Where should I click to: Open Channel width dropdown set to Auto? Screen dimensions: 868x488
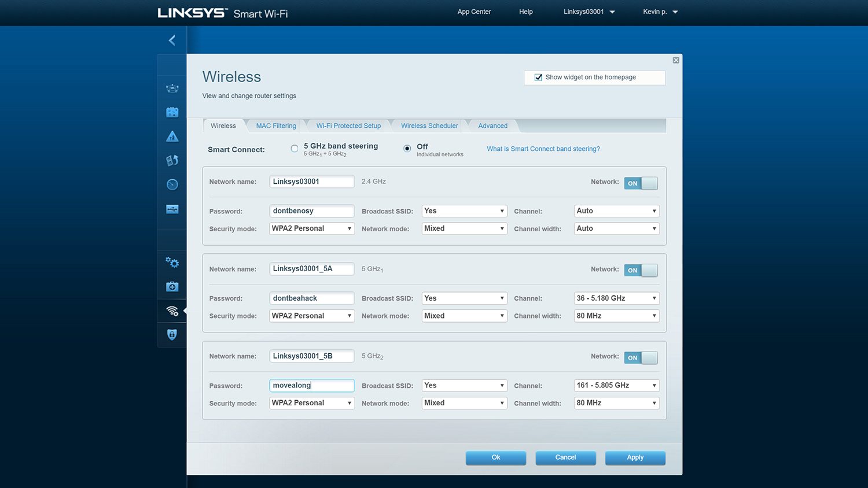pos(617,228)
